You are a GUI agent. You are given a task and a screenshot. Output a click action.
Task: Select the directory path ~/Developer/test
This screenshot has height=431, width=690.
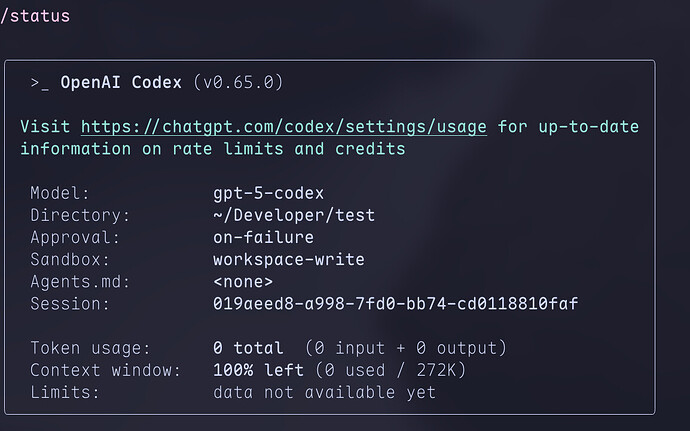point(294,215)
